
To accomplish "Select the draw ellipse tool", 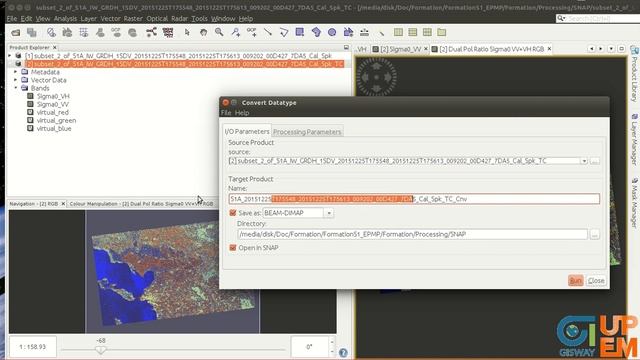I will pyautogui.click(x=332, y=32).
